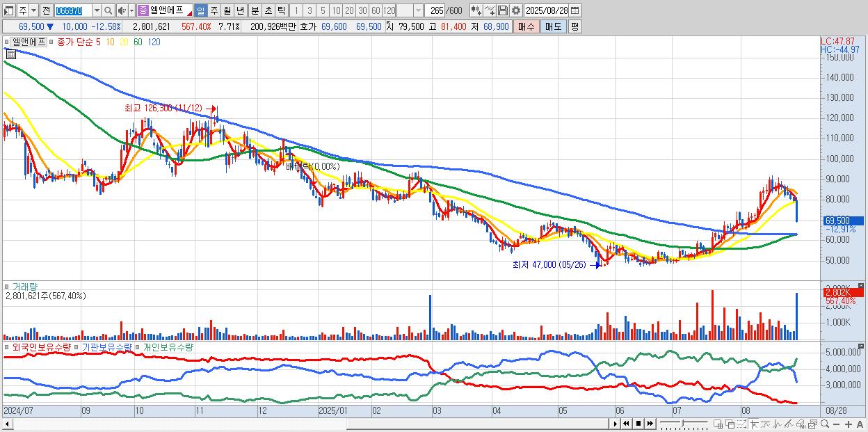Toggle the 개인보유수량 legend checkbox
The width and height of the screenshot is (868, 432).
click(138, 346)
